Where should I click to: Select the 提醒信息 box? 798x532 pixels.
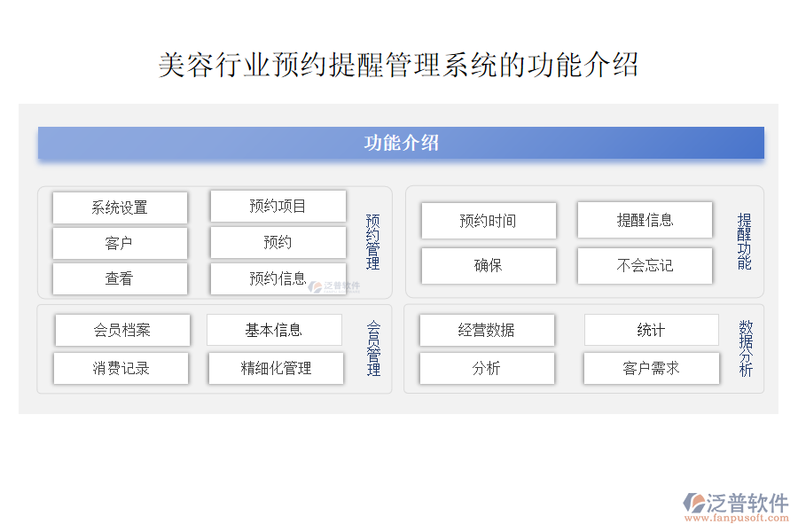[x=645, y=220]
